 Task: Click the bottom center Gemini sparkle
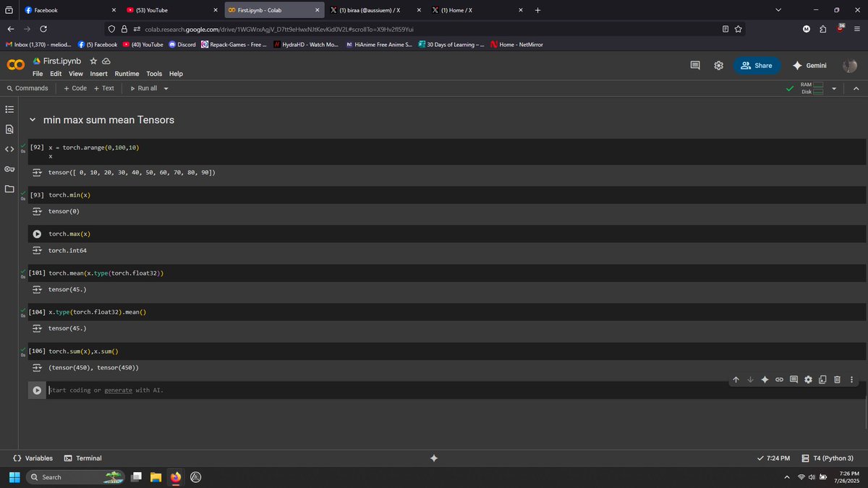click(434, 458)
